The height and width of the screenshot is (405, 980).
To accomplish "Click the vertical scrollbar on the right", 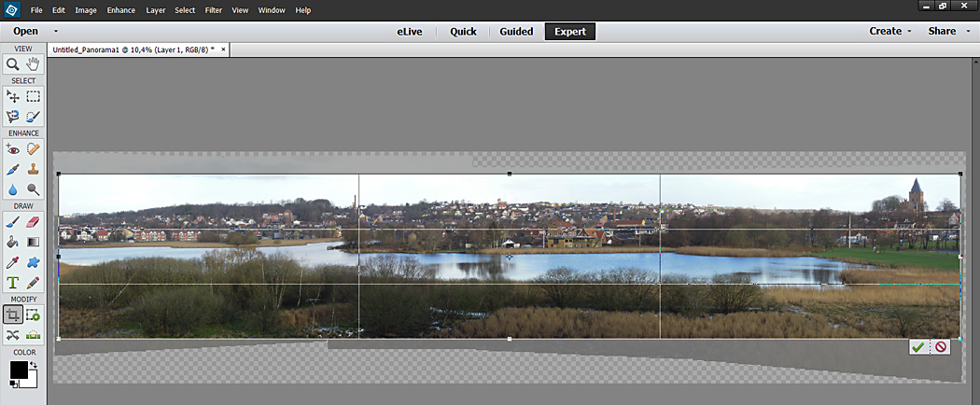I will (976, 231).
